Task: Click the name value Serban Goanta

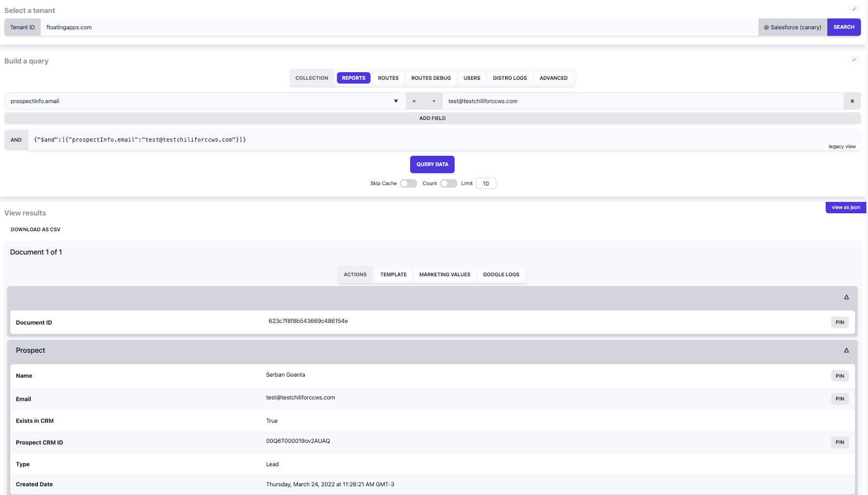Action: (285, 375)
